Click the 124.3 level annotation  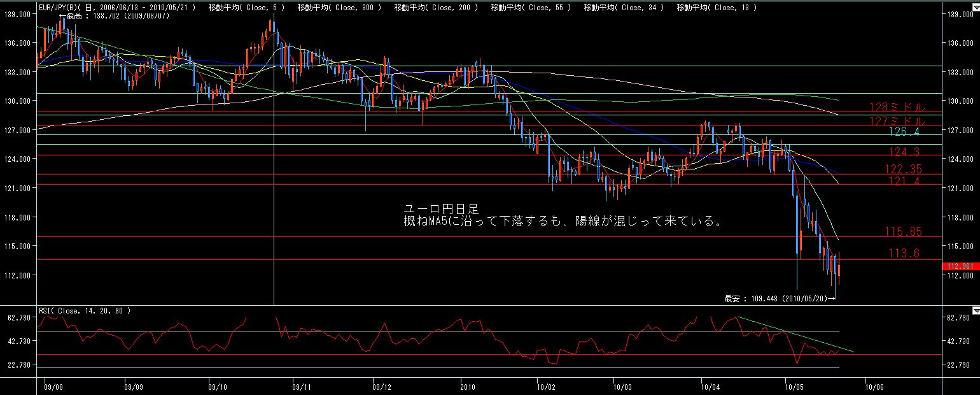coord(906,152)
